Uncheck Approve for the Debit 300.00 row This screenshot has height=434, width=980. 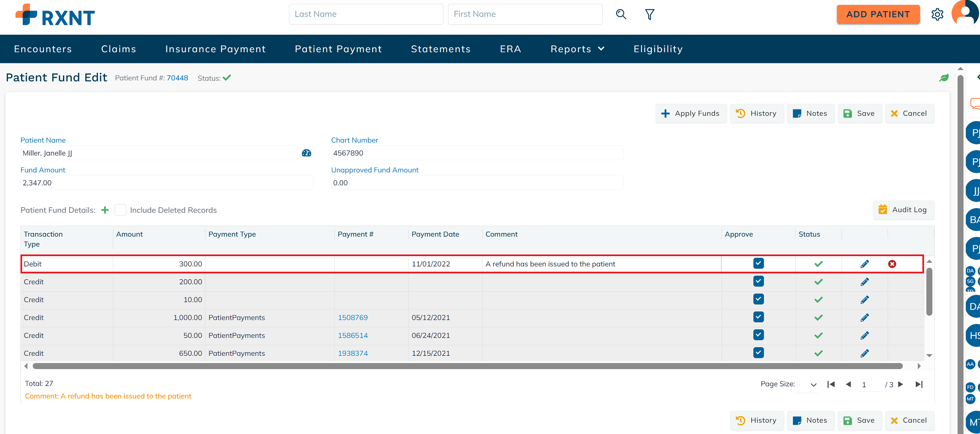758,264
